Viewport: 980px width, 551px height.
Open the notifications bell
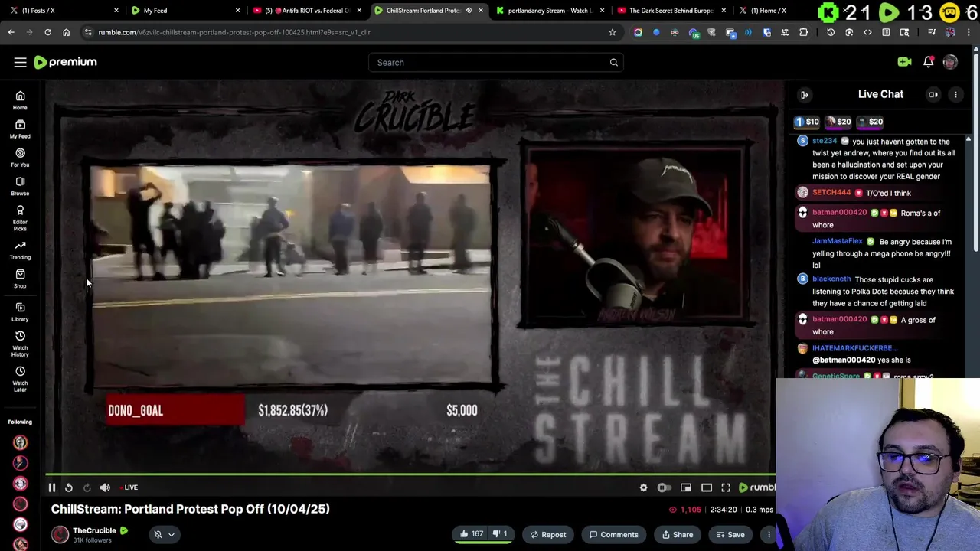928,62
